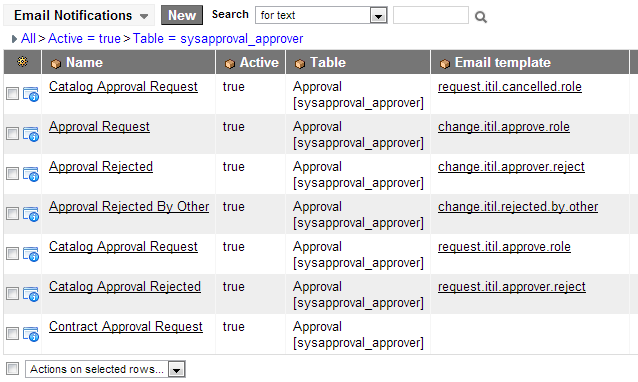Click the 'Active = true' breadcrumb filter
This screenshot has height=382, width=638.
(84, 39)
